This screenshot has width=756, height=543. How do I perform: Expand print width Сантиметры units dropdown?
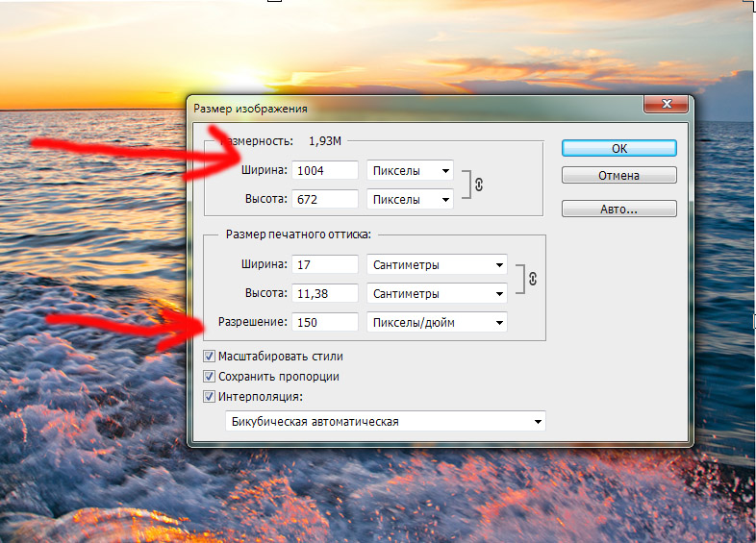pyautogui.click(x=437, y=264)
